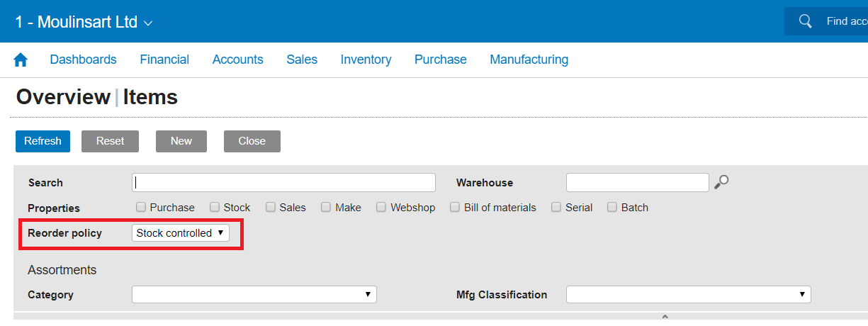Enable the Serial checkbox
The image size is (868, 326).
(556, 208)
